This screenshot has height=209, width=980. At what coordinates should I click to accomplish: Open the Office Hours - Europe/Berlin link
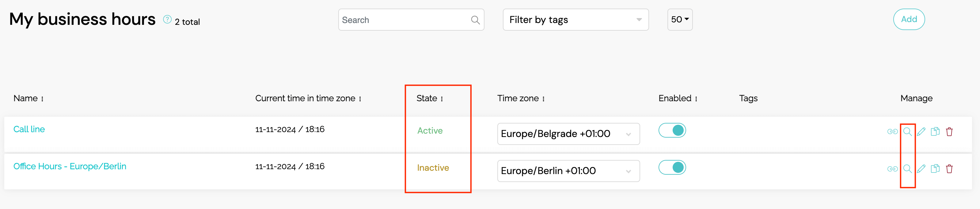tap(70, 166)
